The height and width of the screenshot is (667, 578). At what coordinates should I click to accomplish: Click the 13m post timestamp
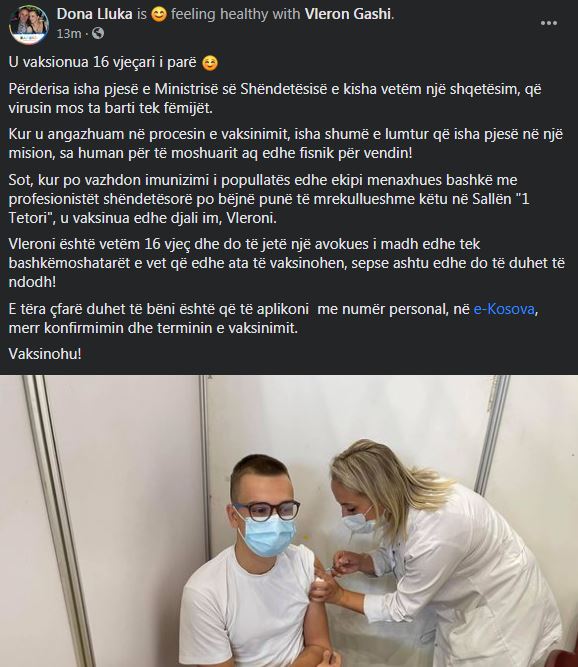click(x=69, y=33)
